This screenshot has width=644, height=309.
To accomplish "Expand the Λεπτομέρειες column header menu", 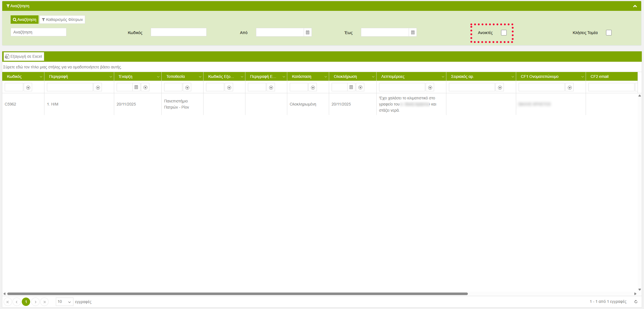I will coord(443,76).
